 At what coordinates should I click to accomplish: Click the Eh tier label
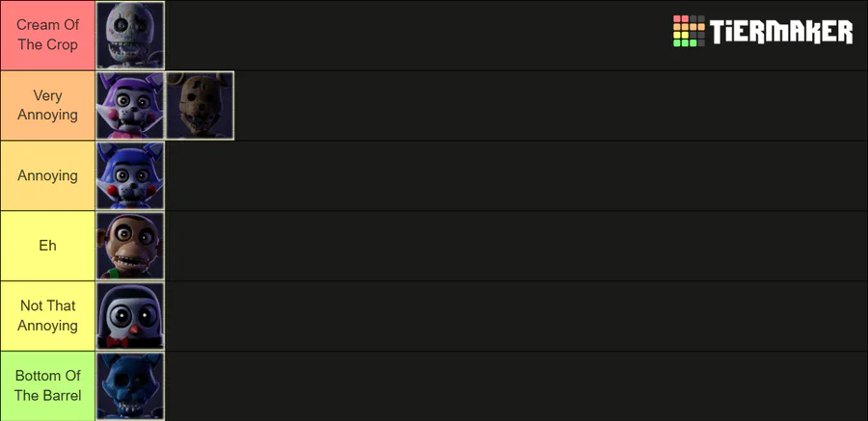click(47, 246)
